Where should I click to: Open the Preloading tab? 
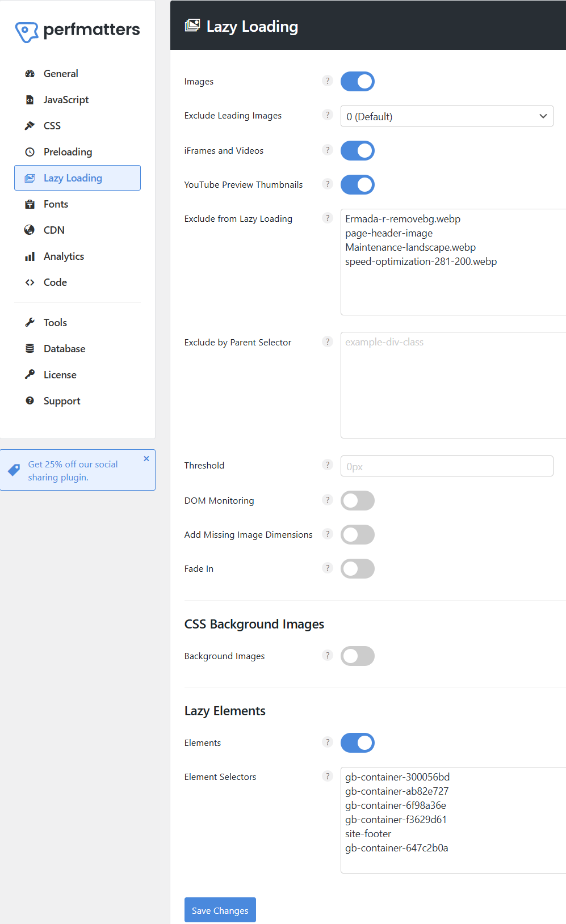77,152
